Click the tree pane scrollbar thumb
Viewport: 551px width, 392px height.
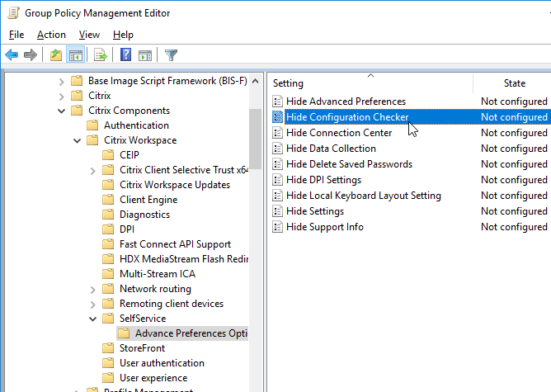(x=255, y=139)
